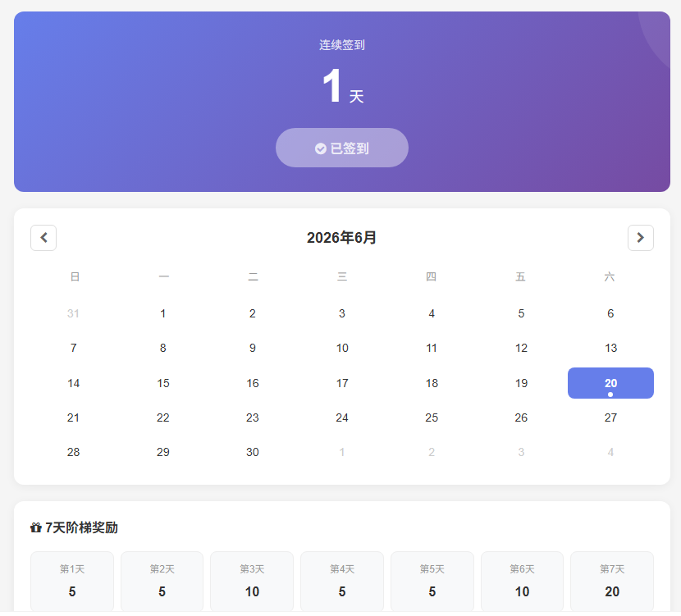Click the 六 weekday header
Viewport: 681px width, 616px height.
pyautogui.click(x=610, y=276)
